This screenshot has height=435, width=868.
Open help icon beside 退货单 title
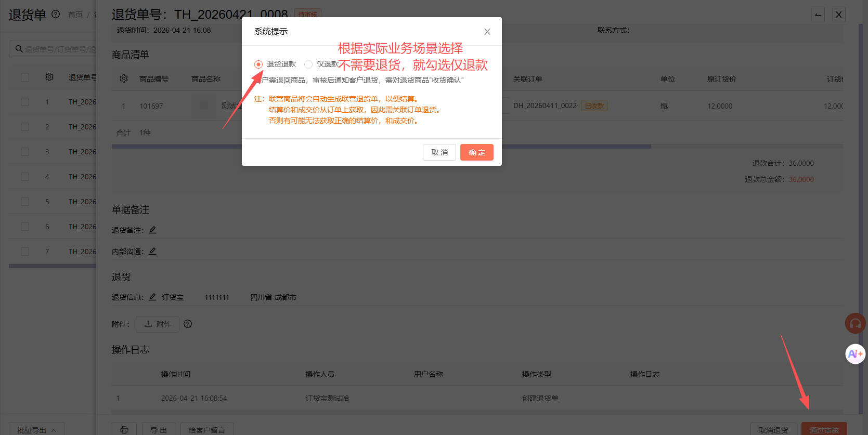56,15
